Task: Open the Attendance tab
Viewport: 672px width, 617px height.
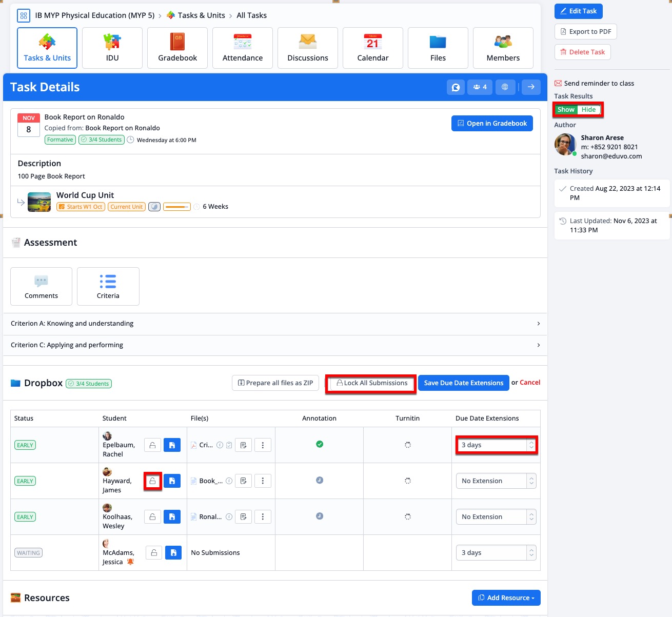Action: (243, 48)
